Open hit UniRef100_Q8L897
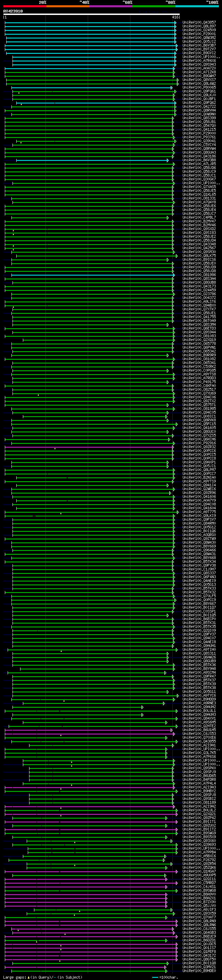The image size is (222, 980). [x=199, y=27]
